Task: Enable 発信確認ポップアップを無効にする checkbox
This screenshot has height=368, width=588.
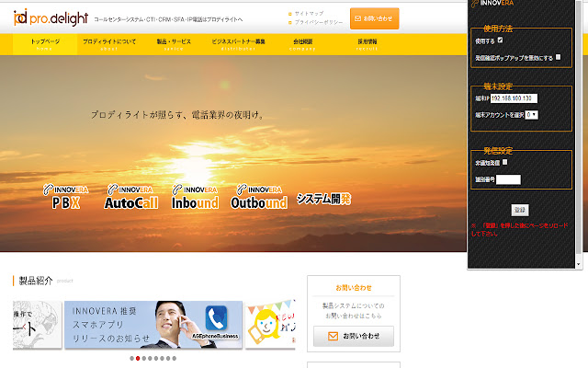Action: tap(558, 57)
